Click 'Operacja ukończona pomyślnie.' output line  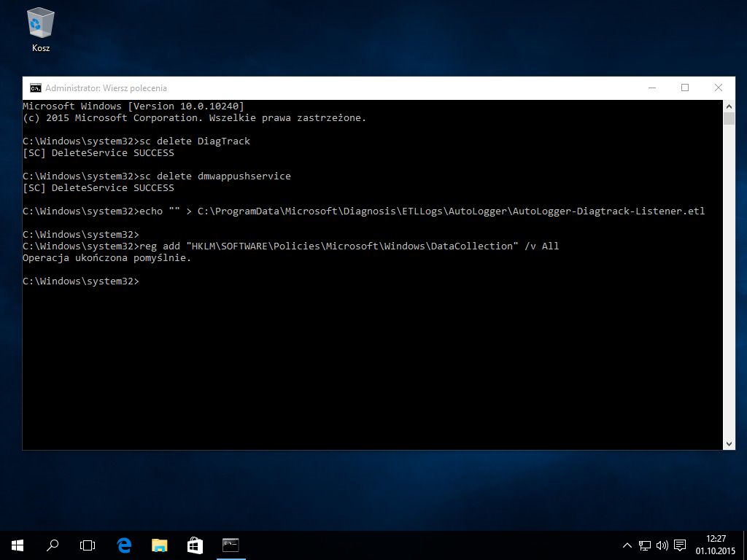[x=107, y=258]
